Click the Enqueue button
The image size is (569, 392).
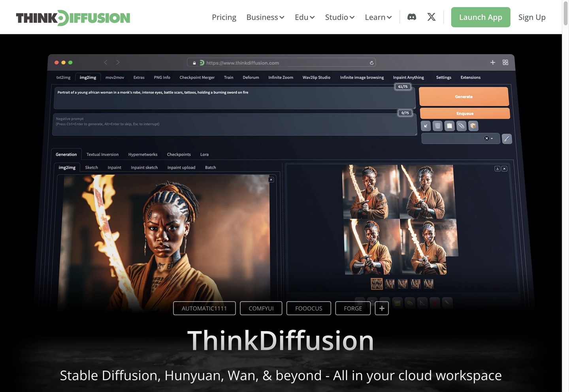click(x=465, y=113)
